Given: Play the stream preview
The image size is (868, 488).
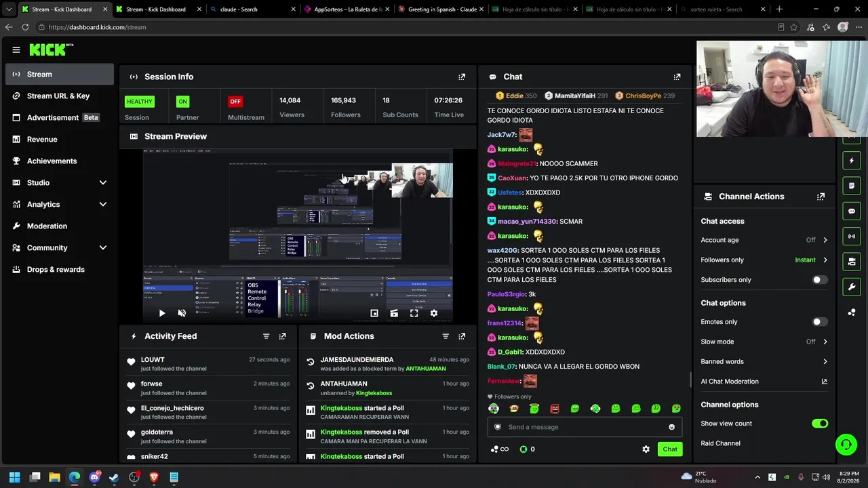Looking at the screenshot, I should click(x=161, y=313).
